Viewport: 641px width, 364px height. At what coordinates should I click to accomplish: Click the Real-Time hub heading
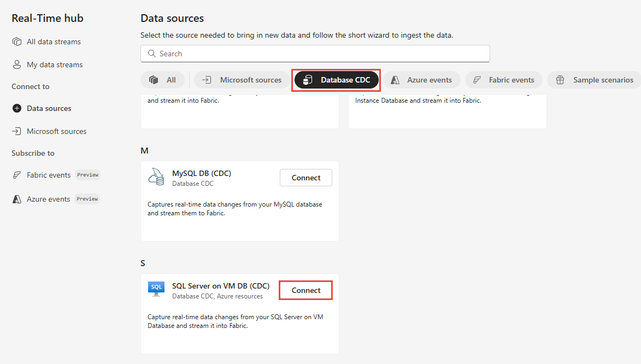pos(48,18)
